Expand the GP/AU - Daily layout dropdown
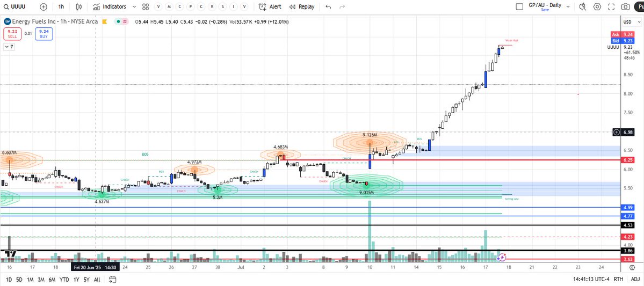This screenshot has width=644, height=286. 568,6
